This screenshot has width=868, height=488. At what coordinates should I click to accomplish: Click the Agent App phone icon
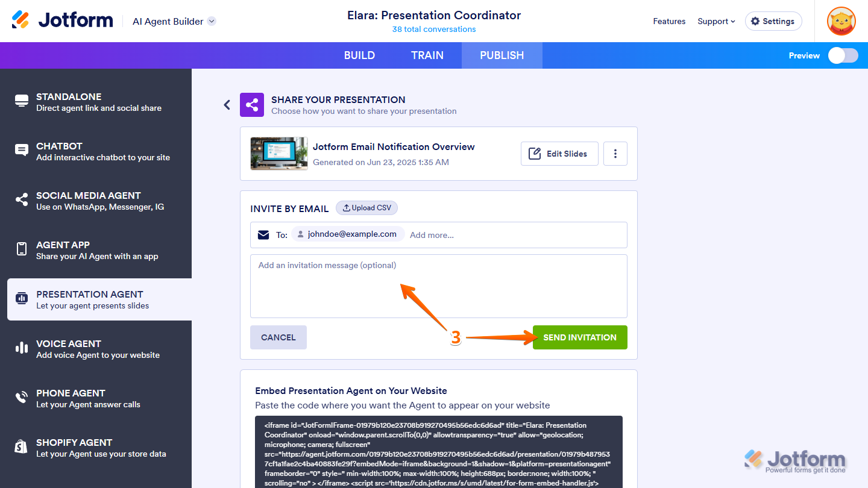point(22,249)
